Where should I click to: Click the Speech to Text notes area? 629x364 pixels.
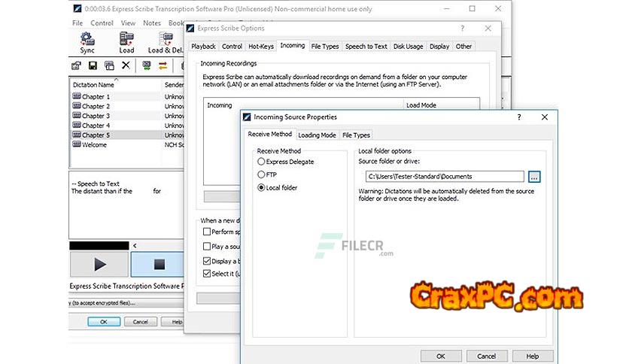(x=126, y=205)
